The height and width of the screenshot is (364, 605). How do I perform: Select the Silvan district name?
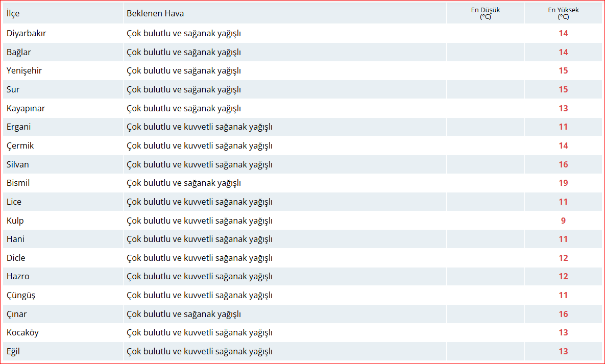[18, 164]
